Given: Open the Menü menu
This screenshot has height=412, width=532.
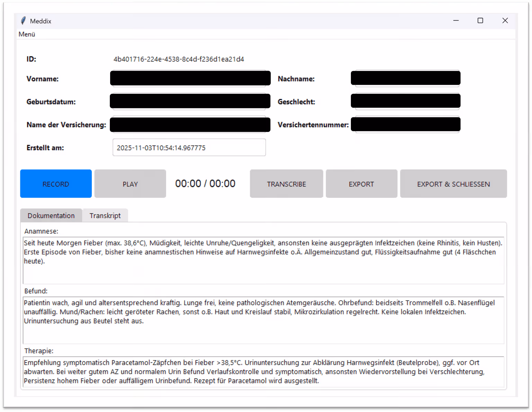Looking at the screenshot, I should tap(27, 34).
